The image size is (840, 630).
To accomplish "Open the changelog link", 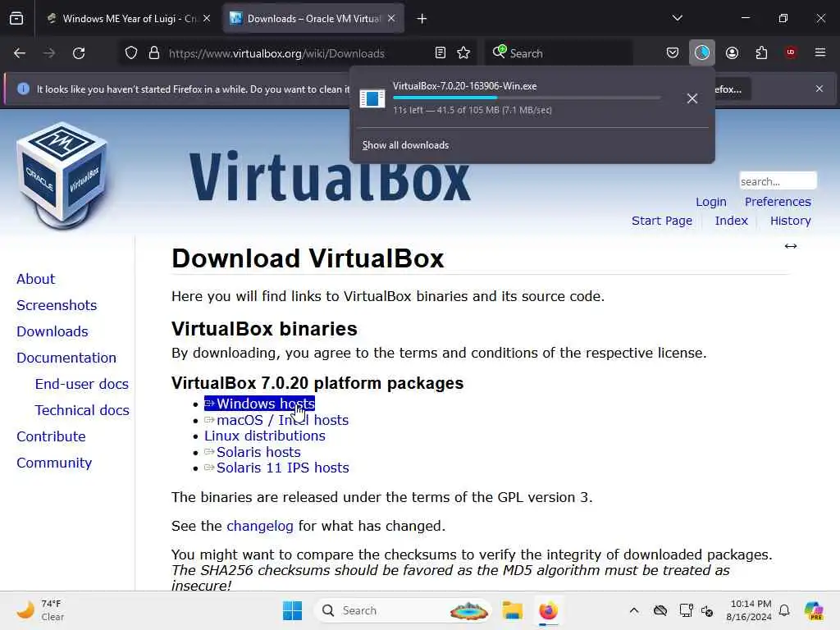I will pyautogui.click(x=260, y=526).
